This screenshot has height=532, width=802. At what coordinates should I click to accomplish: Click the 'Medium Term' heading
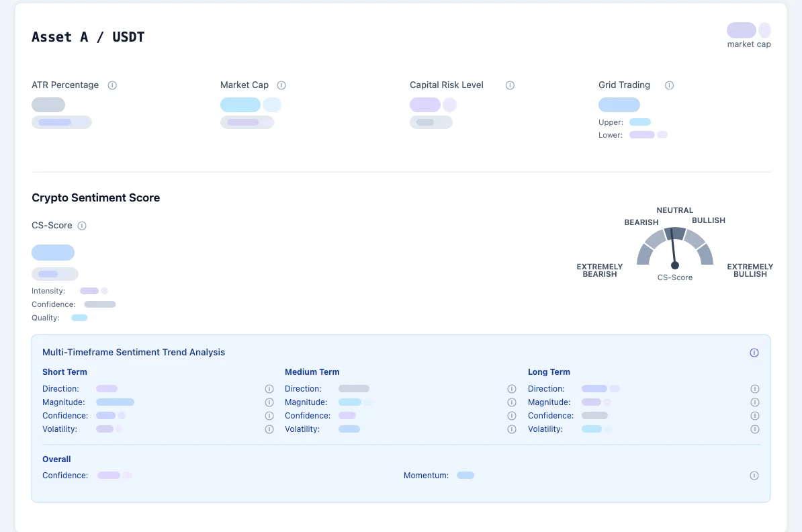click(x=312, y=372)
